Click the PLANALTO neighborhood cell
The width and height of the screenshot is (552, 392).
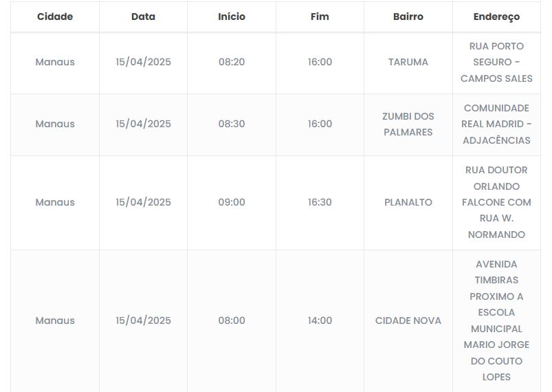(x=408, y=202)
